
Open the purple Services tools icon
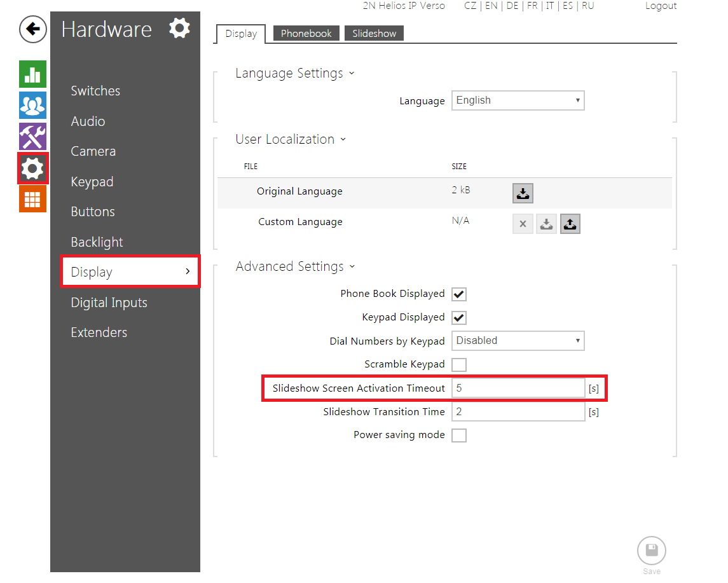click(x=32, y=137)
